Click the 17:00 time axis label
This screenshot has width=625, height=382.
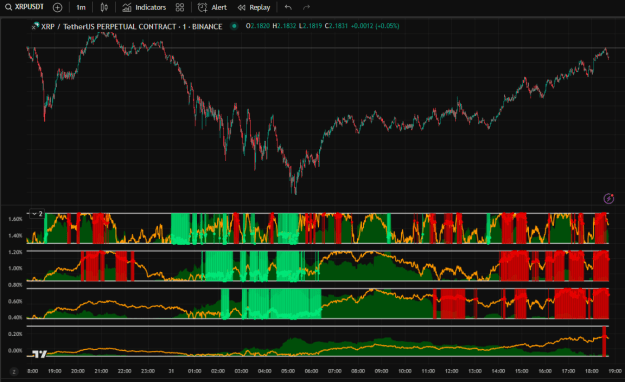click(568, 371)
